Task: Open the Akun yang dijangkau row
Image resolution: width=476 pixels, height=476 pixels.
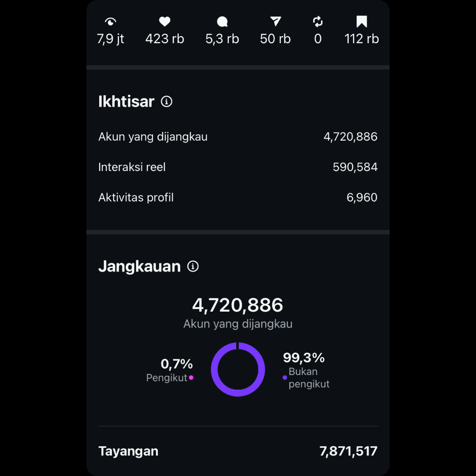Action: pos(238,137)
